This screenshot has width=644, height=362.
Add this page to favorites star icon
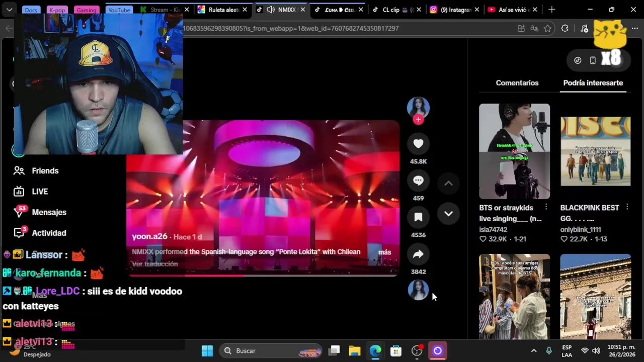pyautogui.click(x=548, y=29)
